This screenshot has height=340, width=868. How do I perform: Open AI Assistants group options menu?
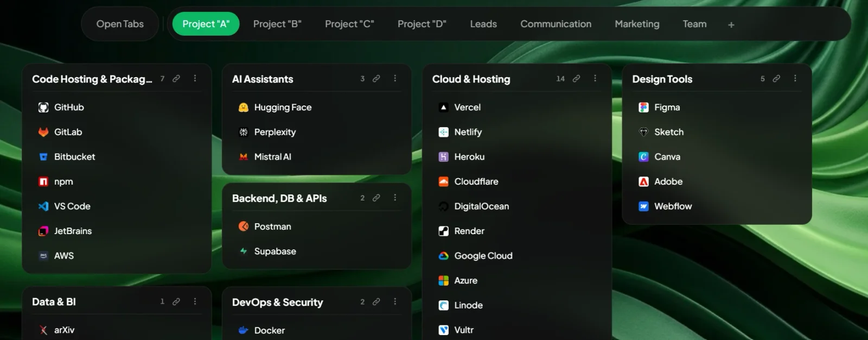pos(395,79)
